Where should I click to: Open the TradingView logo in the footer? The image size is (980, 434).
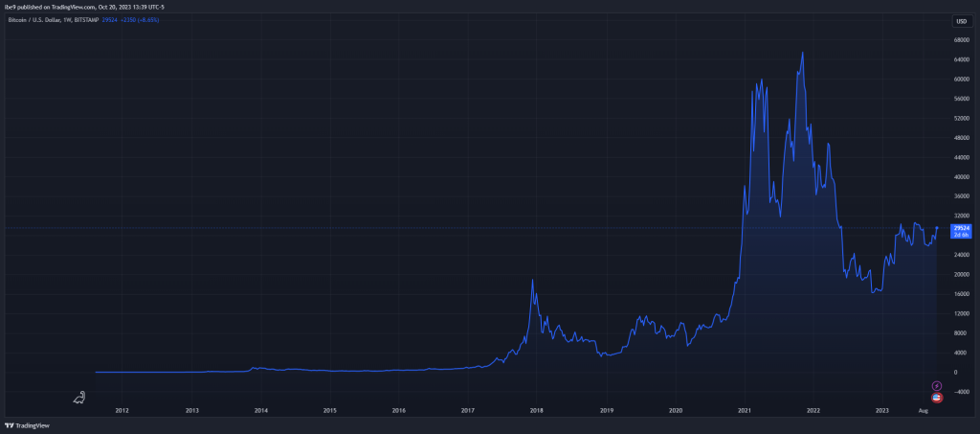coord(28,425)
